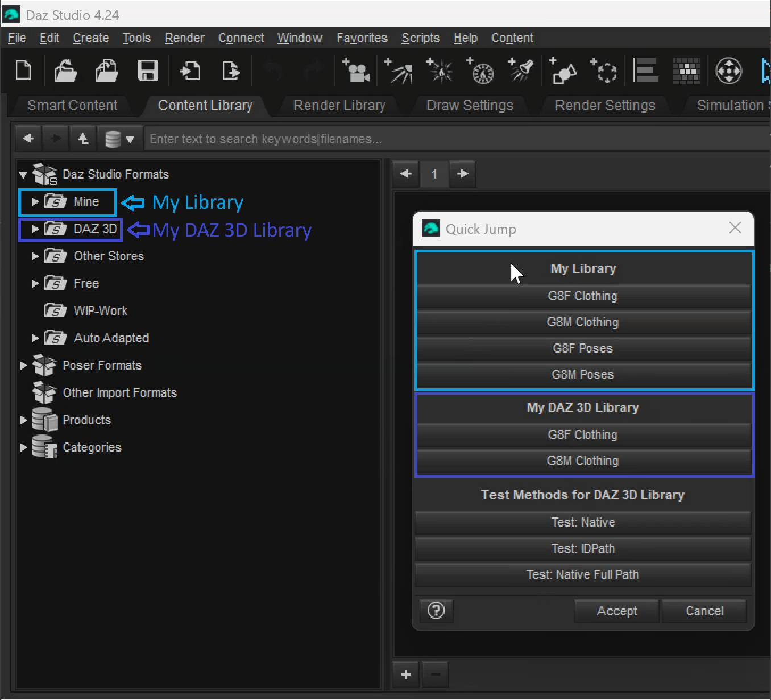Viewport: 771px width, 700px height.
Task: Switch to the Smart Content tab
Action: tap(73, 106)
